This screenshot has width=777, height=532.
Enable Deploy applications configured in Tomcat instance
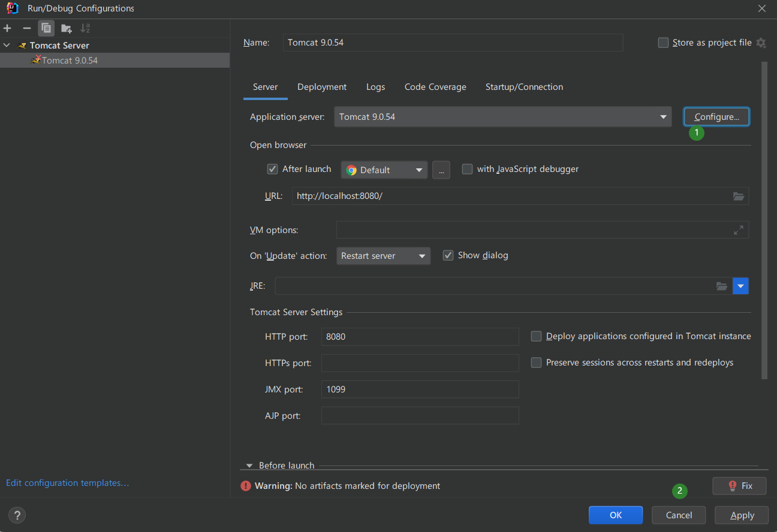(x=536, y=336)
